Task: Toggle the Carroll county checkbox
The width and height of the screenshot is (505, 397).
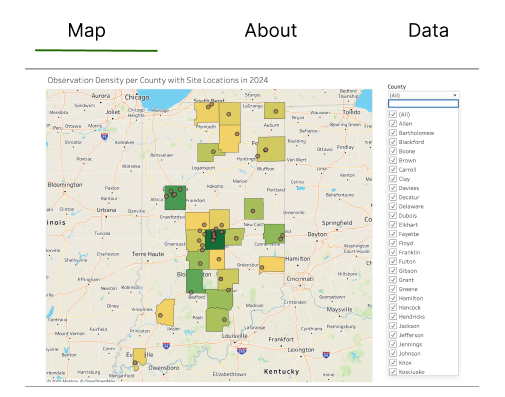Action: (393, 170)
